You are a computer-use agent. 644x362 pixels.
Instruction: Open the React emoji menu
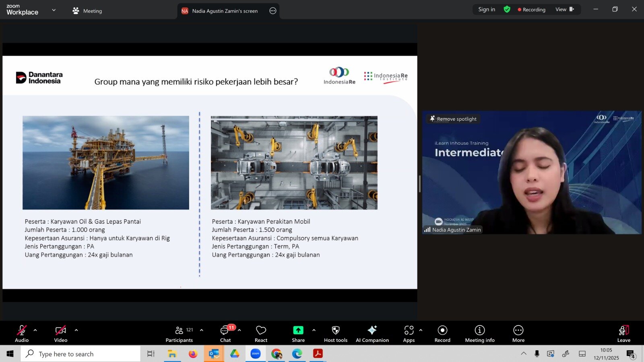point(261,334)
